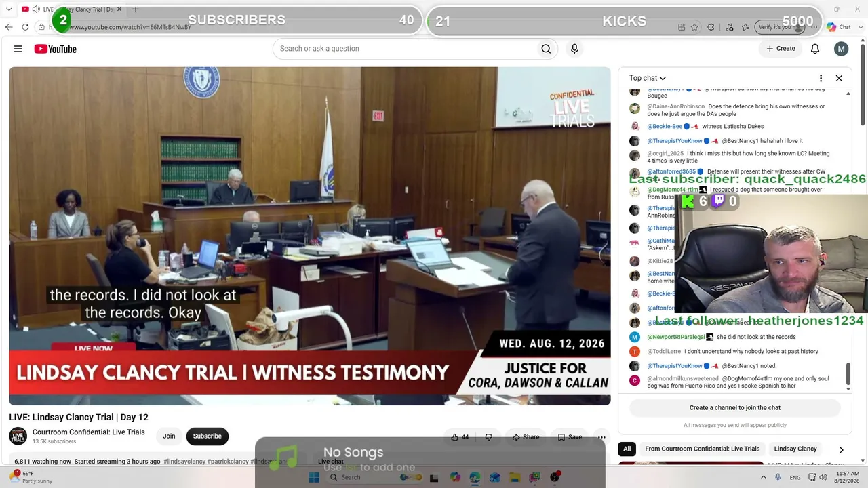The height and width of the screenshot is (488, 868).
Task: Show more filter chips with right arrow
Action: (841, 449)
